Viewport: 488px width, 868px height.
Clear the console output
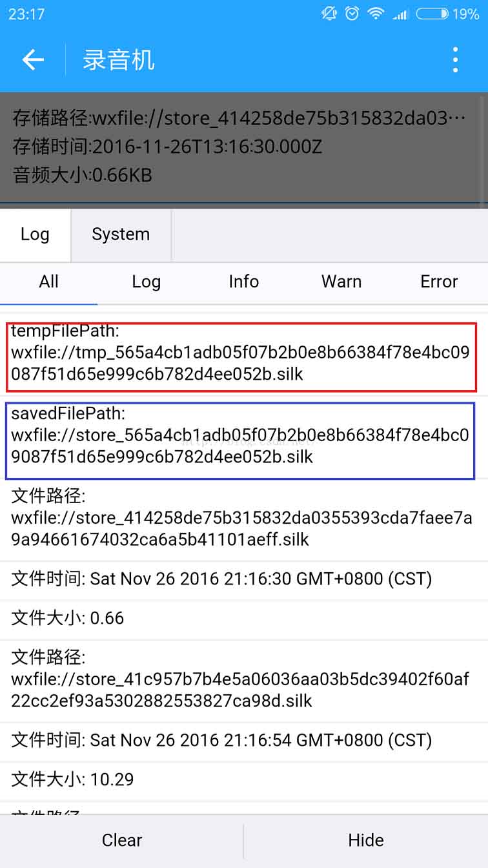(121, 840)
